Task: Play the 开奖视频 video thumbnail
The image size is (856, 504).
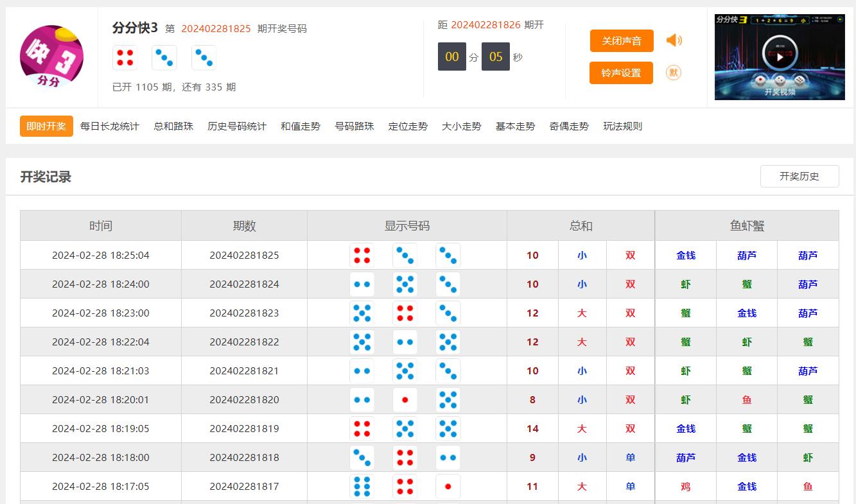Action: 780,56
